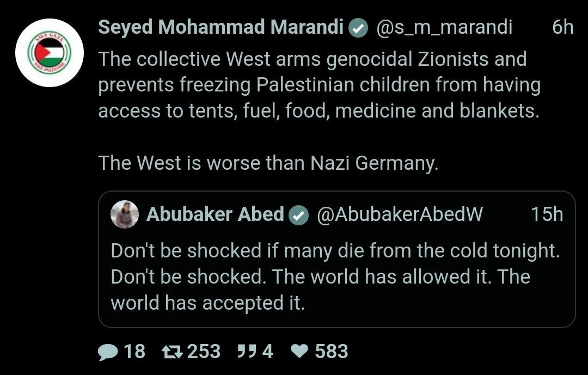Open Seyed Mohammad Marandi display name
The image size is (588, 375).
[220, 27]
